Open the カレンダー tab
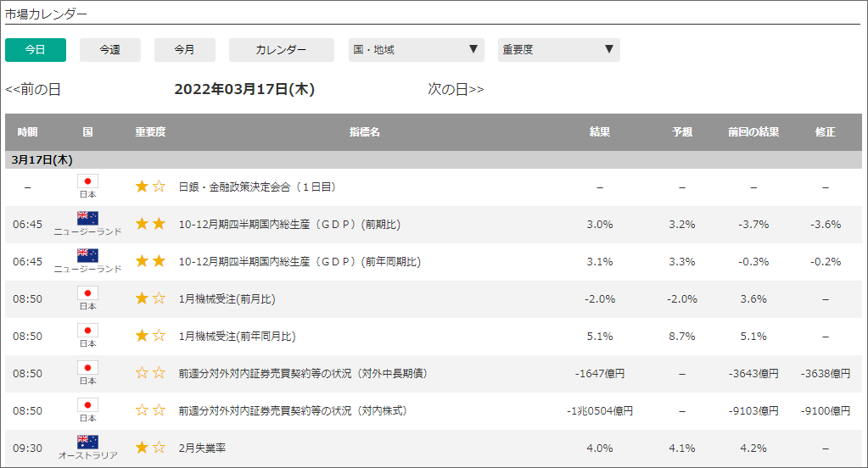This screenshot has width=868, height=468. [x=281, y=50]
